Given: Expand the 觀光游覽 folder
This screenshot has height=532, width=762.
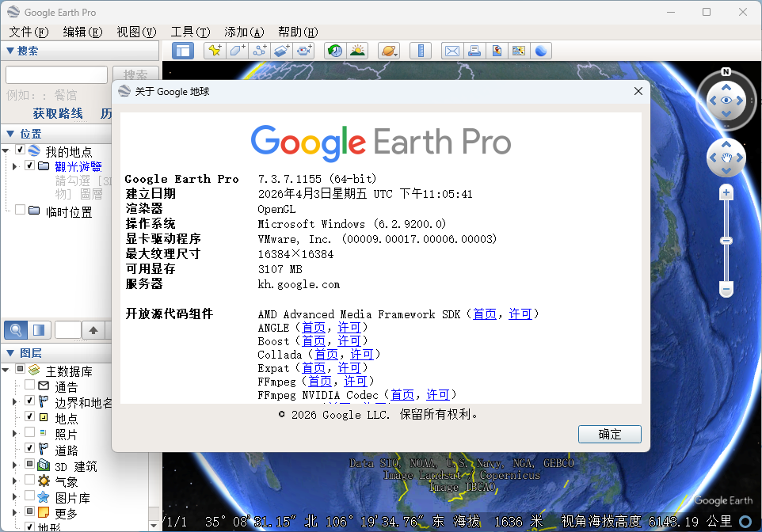Looking at the screenshot, I should coord(14,166).
